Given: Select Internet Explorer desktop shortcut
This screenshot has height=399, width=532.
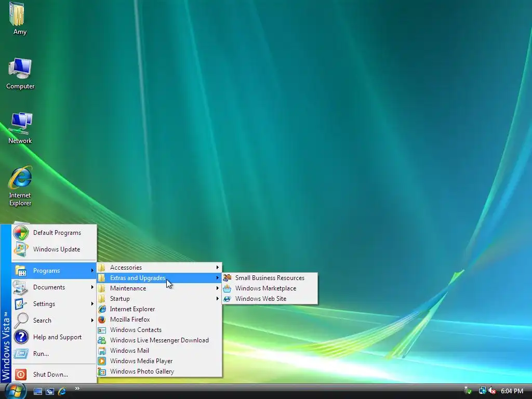Looking at the screenshot, I should pyautogui.click(x=20, y=187).
